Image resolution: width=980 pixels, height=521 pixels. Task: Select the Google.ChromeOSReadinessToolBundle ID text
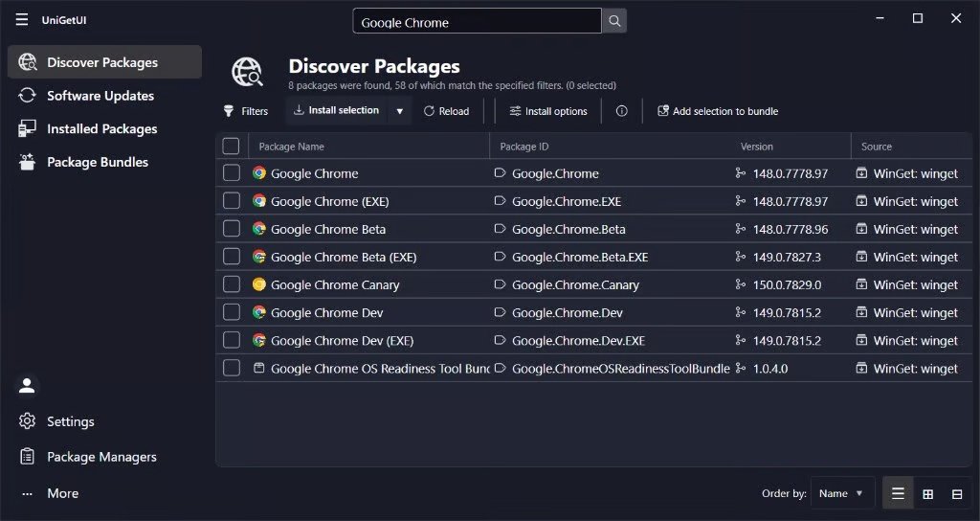[x=620, y=369]
